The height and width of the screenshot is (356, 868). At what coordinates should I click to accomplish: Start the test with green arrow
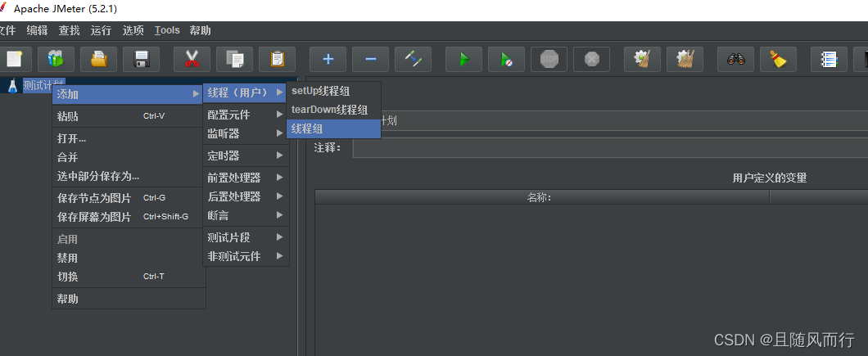coord(464,59)
